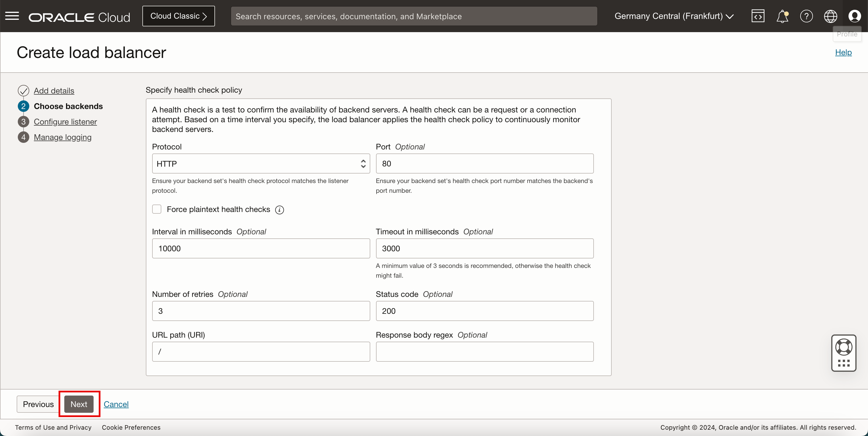868x436 pixels.
Task: Click the Cloud Shell terminal icon
Action: click(x=758, y=15)
